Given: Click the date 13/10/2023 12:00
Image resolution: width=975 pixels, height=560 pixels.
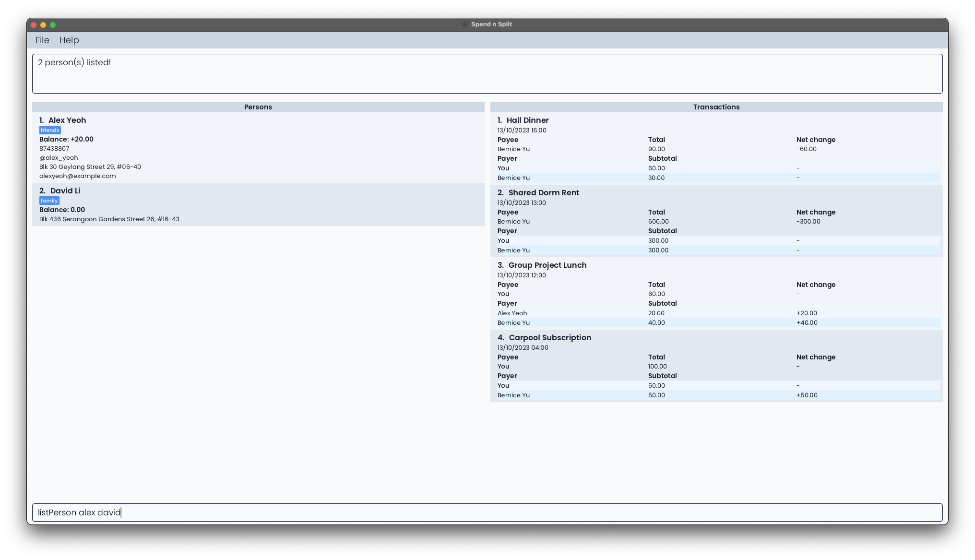Looking at the screenshot, I should coord(522,275).
